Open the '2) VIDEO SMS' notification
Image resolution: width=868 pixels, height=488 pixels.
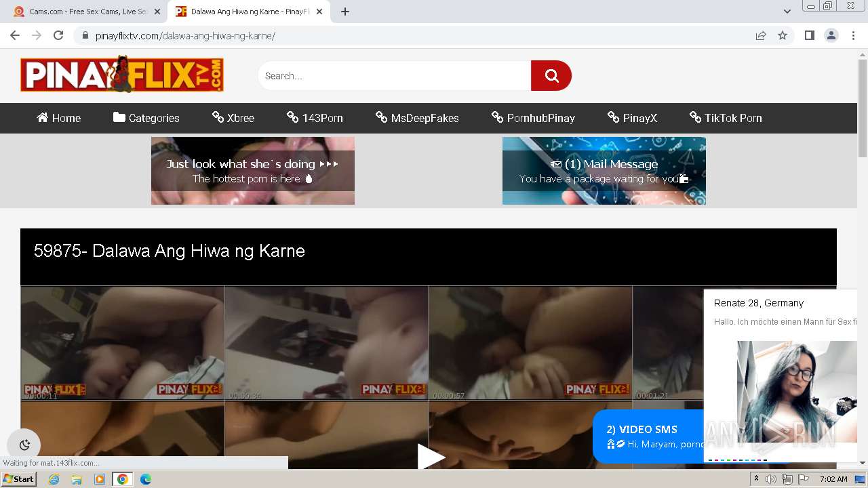pyautogui.click(x=648, y=436)
